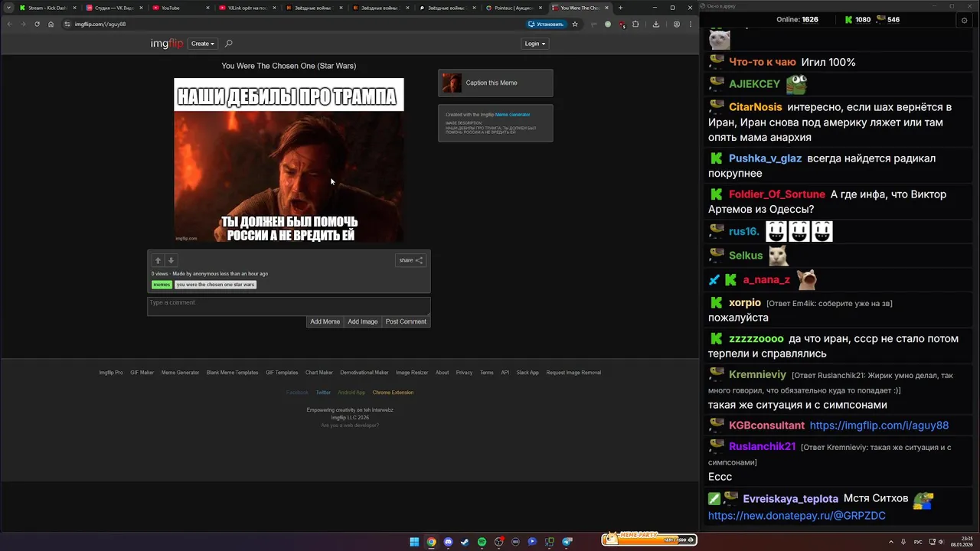Click the browser Home icon
The width and height of the screenshot is (980, 551).
click(51, 24)
